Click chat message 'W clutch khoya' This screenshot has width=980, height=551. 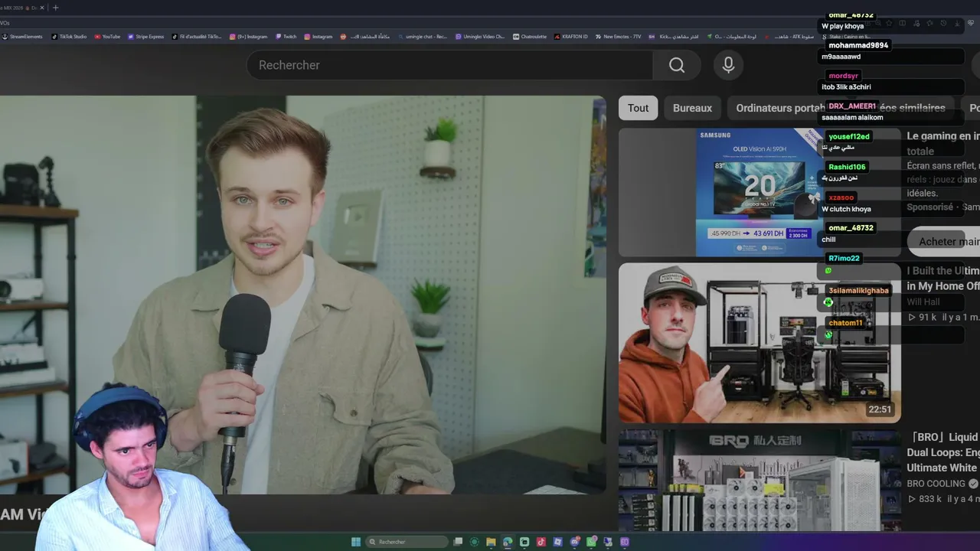click(x=846, y=209)
